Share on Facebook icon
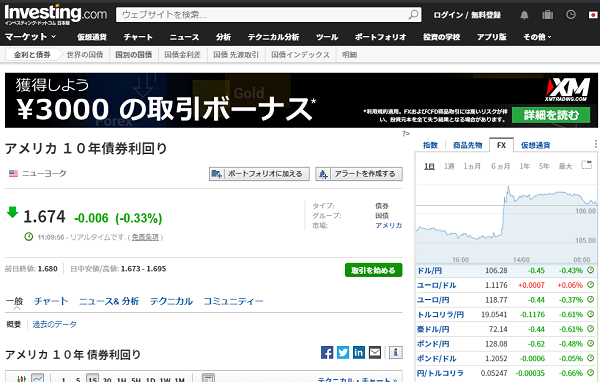The height and width of the screenshot is (382, 600). [x=327, y=352]
